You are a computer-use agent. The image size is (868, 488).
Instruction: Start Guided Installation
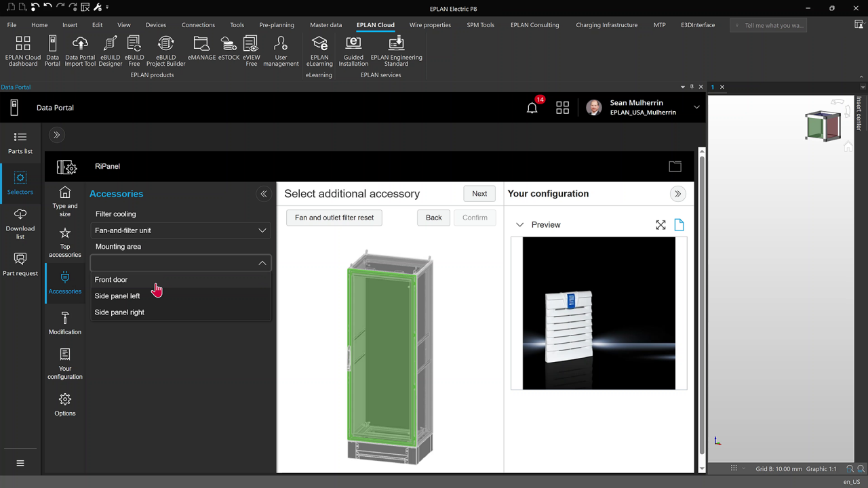point(353,52)
